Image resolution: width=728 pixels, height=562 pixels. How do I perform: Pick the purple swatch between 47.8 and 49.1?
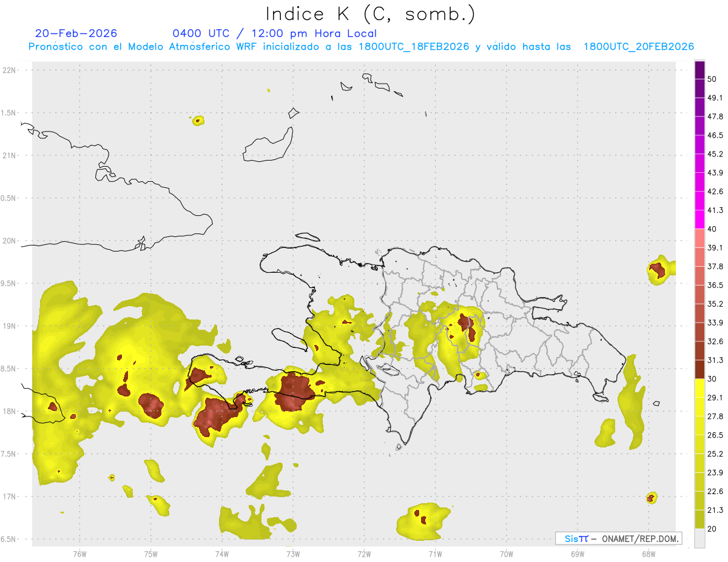pos(699,107)
